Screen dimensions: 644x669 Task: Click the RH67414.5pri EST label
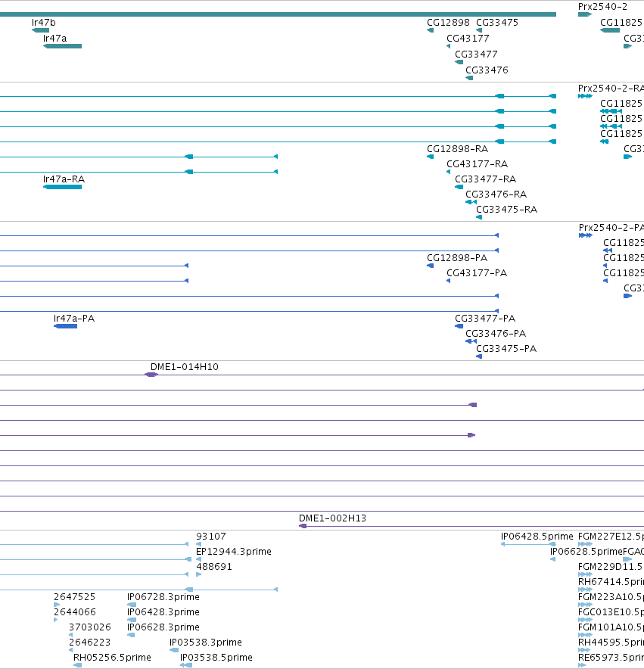coord(611,582)
